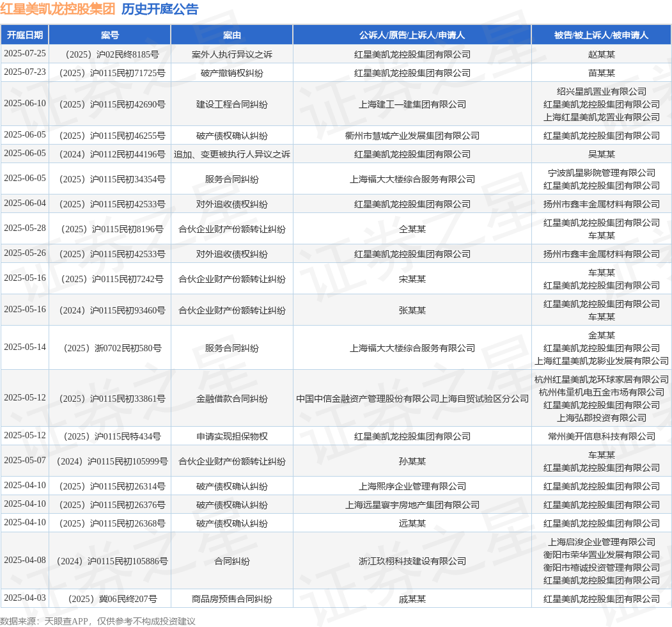Select case number (2025)沪0115民初33861号
This screenshot has width=672, height=627.
[x=110, y=399]
